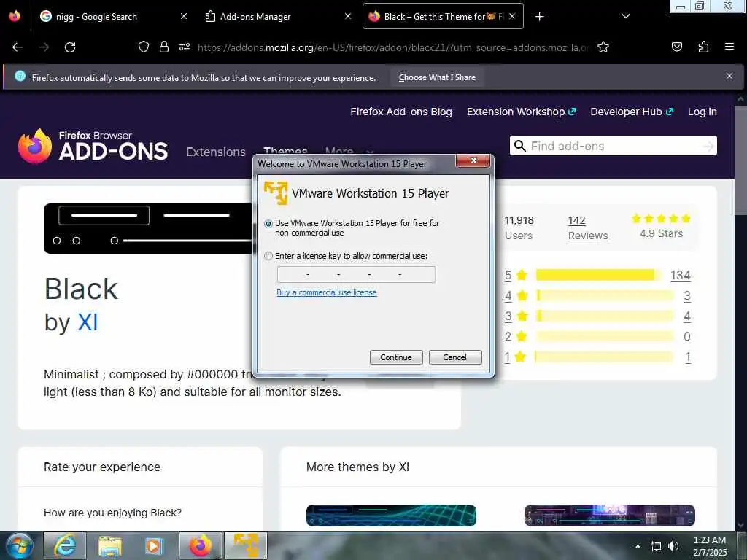
Task: Open Developer Hub link
Action: click(x=632, y=112)
